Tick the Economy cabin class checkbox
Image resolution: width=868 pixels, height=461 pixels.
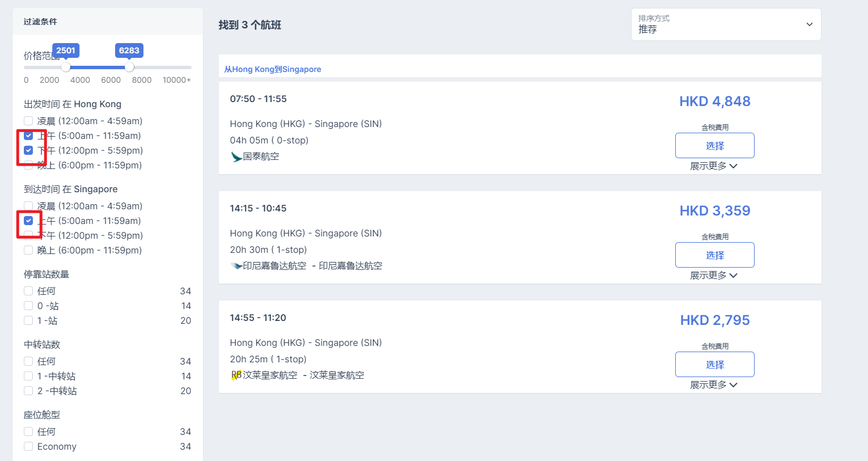(x=28, y=447)
